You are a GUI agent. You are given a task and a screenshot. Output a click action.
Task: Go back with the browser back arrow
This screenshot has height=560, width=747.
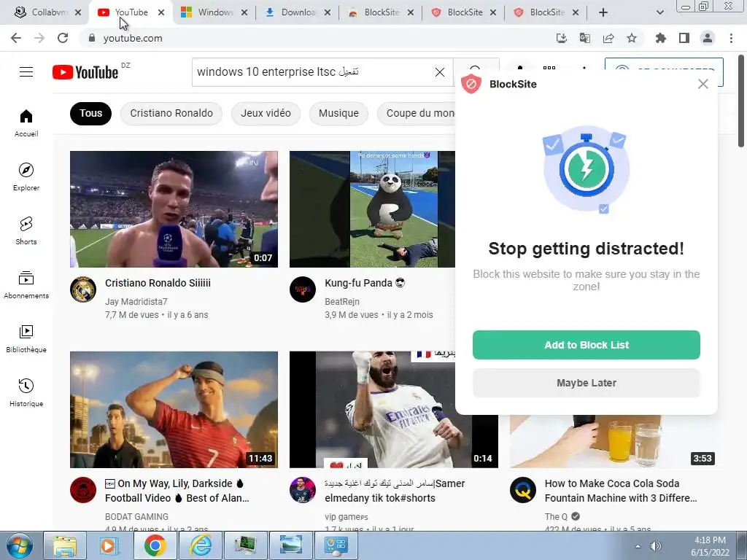(16, 38)
